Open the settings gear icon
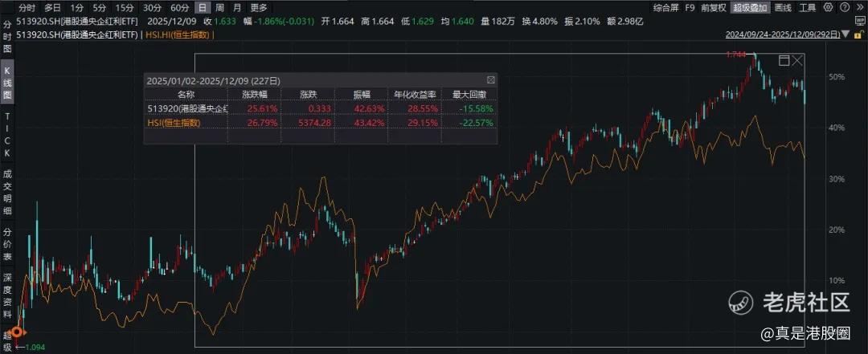The image size is (868, 354). click(828, 7)
